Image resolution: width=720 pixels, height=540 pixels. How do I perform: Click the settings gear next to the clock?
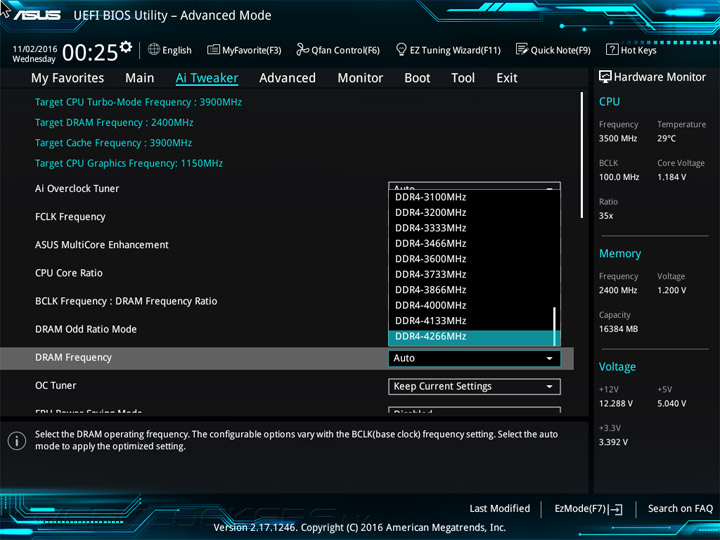125,47
